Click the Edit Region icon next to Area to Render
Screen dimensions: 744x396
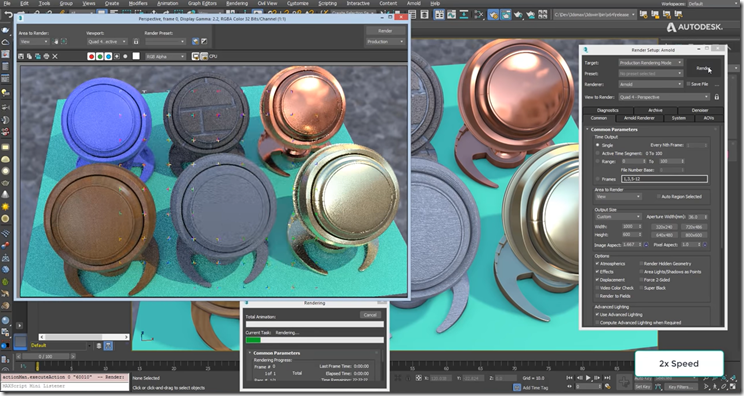(x=56, y=42)
